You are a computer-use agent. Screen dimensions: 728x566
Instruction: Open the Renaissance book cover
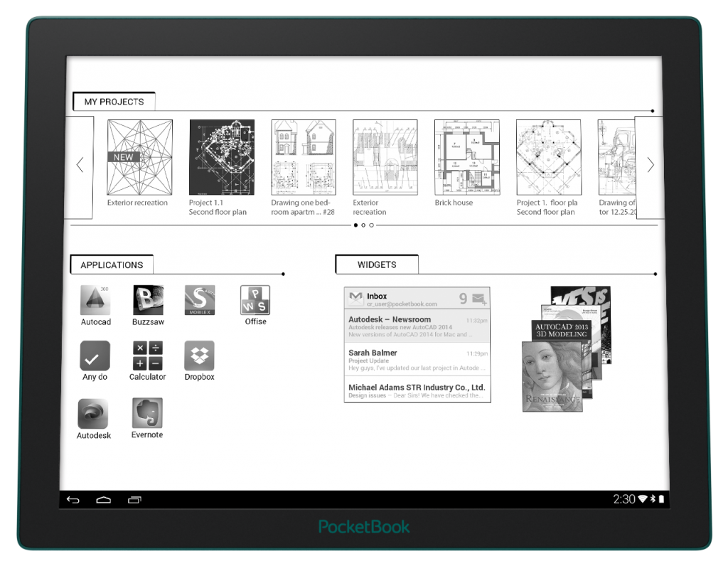point(552,377)
